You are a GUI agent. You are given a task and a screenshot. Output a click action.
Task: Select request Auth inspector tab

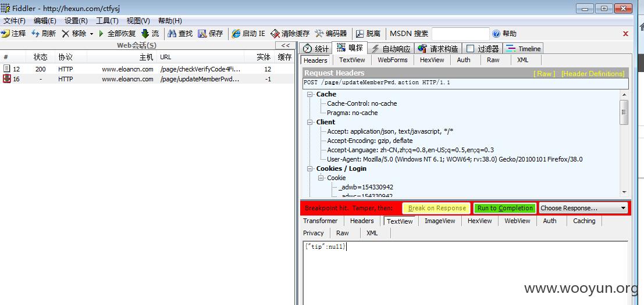(x=464, y=60)
